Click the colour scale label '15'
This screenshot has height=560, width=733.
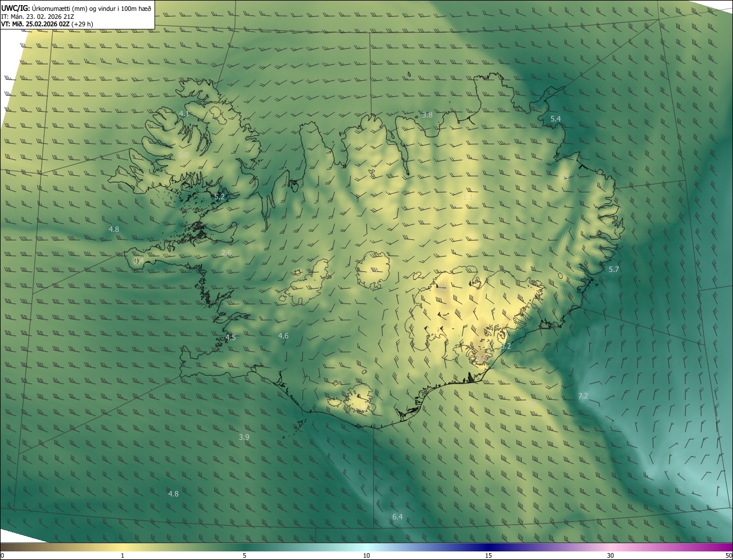(x=488, y=555)
